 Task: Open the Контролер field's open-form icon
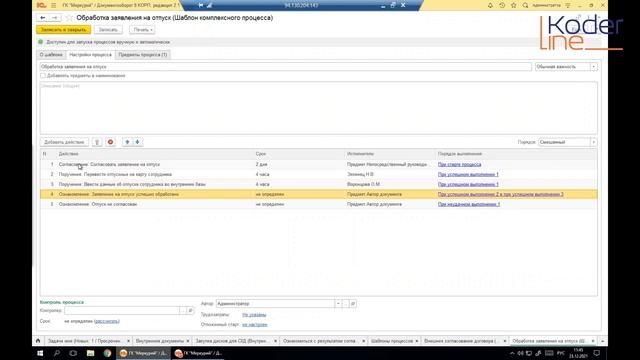point(190,311)
